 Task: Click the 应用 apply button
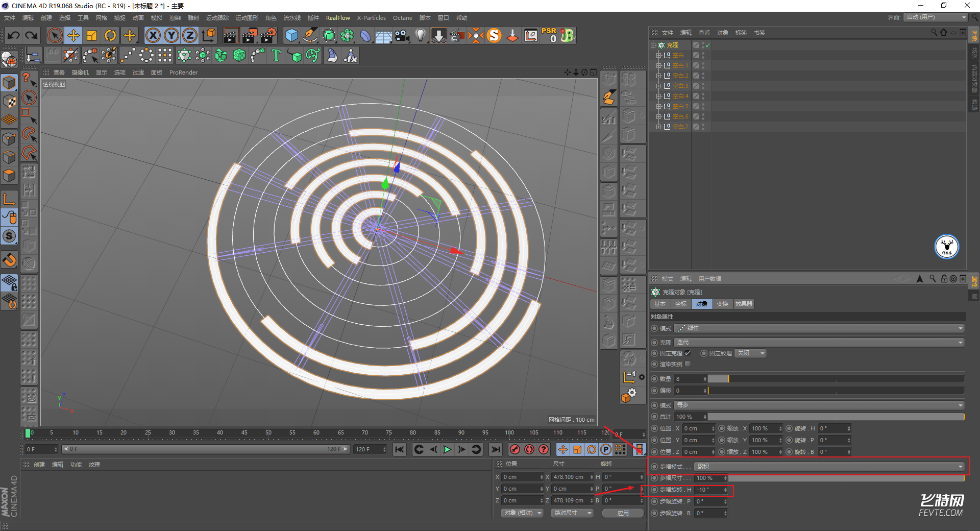click(x=623, y=513)
